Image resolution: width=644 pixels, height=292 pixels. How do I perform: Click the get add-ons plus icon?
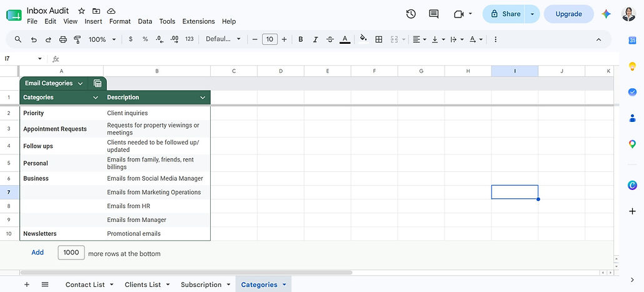click(633, 211)
